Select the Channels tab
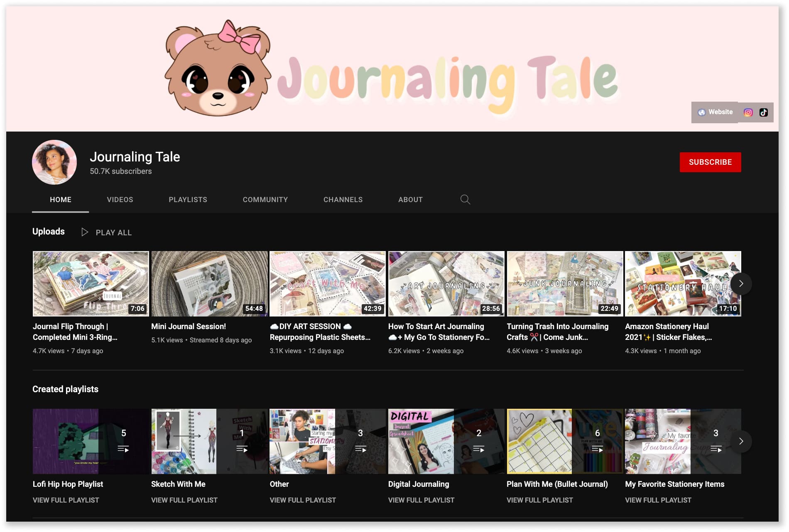789x532 pixels. [343, 200]
